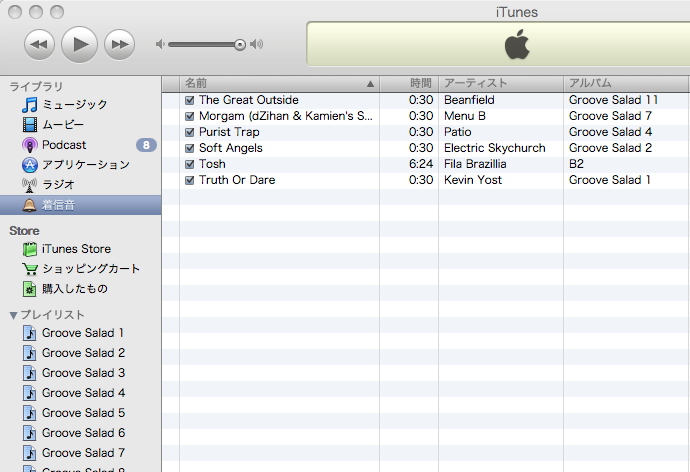Uncheck the Tosh checkbox
This screenshot has width=690, height=472.
coord(190,164)
